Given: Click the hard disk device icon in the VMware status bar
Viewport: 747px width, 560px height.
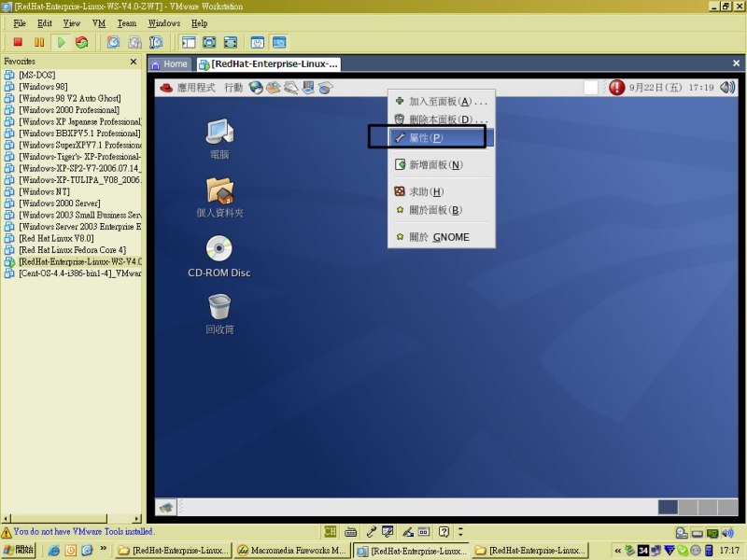Looking at the screenshot, I should click(682, 533).
